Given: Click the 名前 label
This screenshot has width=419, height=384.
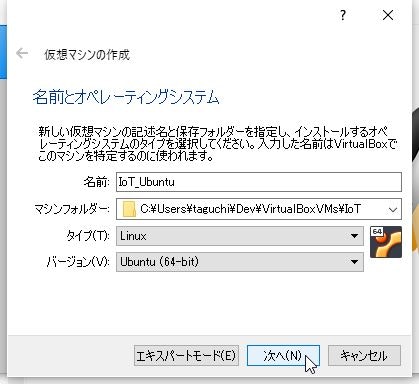Looking at the screenshot, I should coord(96,182).
